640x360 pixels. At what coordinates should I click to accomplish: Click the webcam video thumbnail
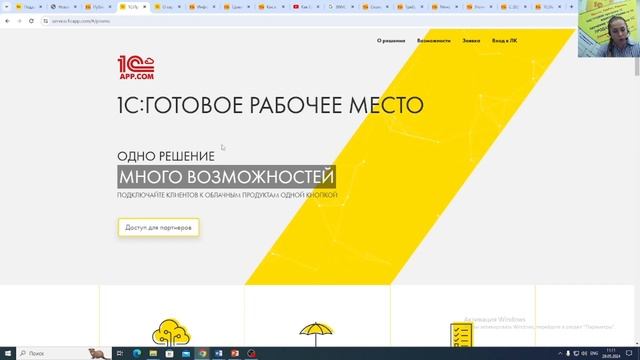pos(609,29)
